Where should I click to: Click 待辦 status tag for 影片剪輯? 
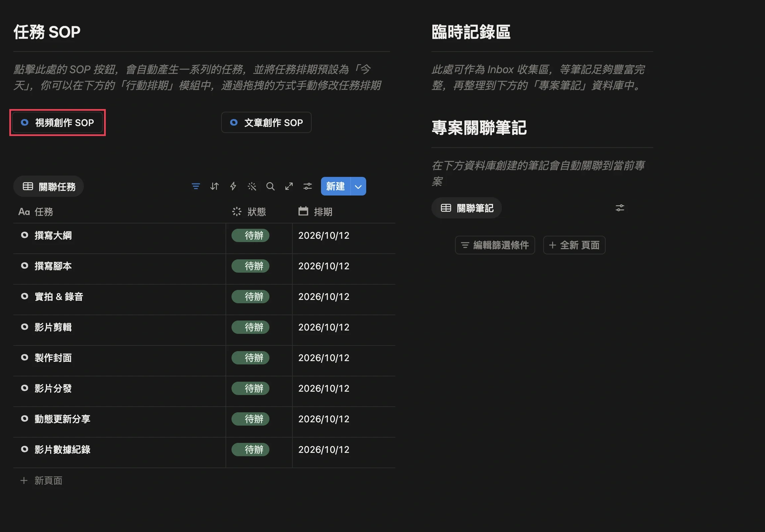[250, 328]
